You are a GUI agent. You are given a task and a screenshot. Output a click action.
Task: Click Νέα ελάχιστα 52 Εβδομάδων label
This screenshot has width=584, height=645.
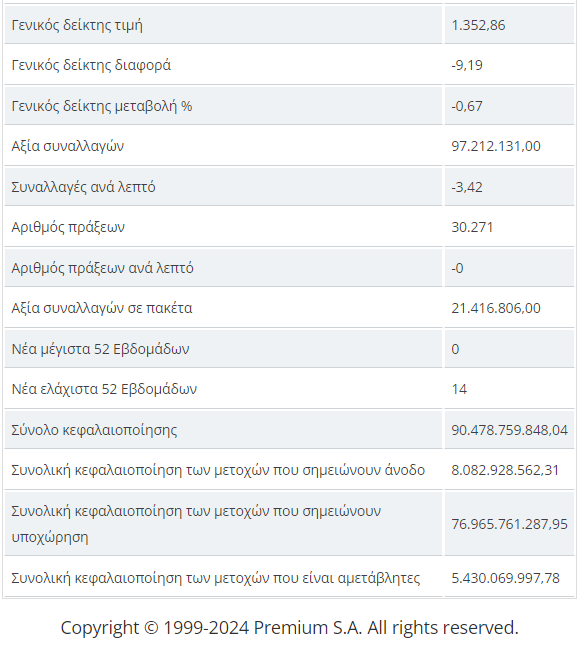coord(104,389)
